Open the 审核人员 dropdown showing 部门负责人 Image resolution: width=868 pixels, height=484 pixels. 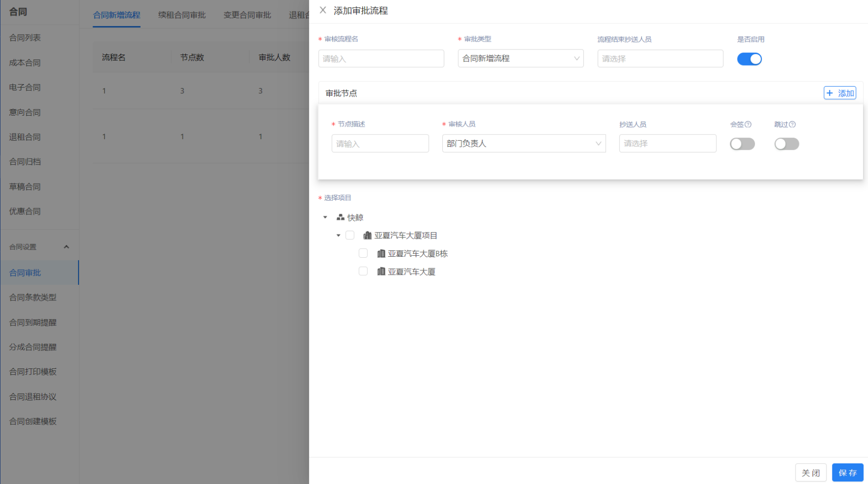tap(524, 144)
